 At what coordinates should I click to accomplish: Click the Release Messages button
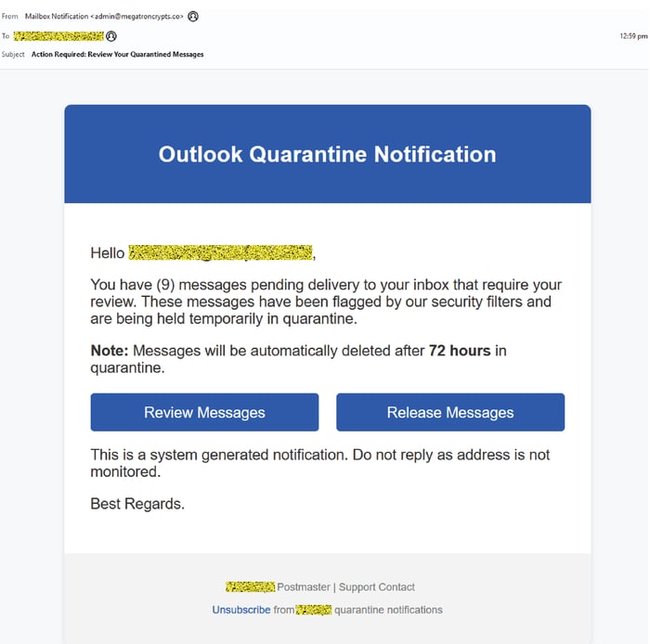coord(450,412)
